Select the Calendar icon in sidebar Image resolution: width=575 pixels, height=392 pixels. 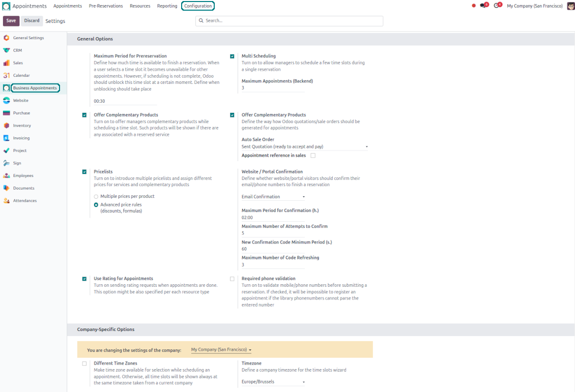pyautogui.click(x=6, y=75)
